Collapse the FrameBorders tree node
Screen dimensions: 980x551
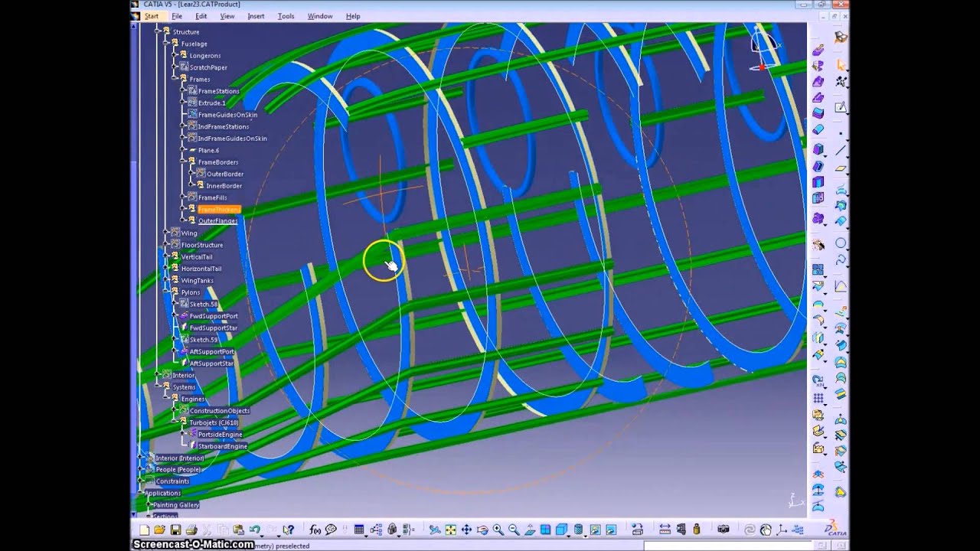point(182,162)
